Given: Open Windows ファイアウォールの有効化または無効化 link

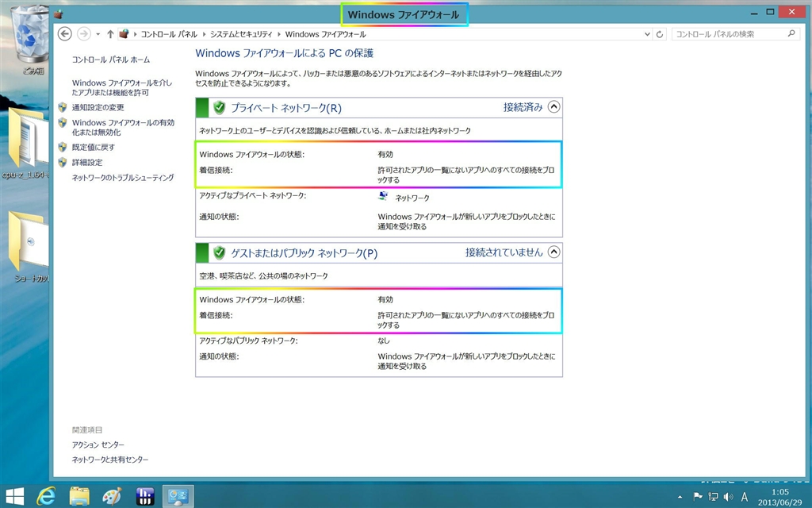Looking at the screenshot, I should (x=123, y=128).
